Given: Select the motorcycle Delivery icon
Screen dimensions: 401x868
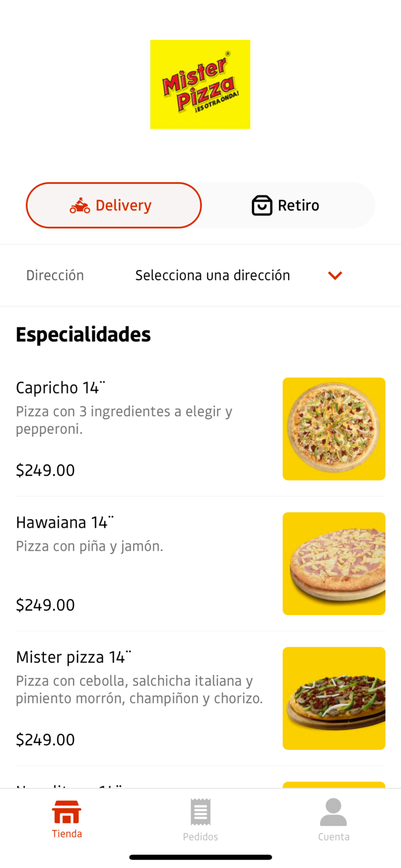Looking at the screenshot, I should pyautogui.click(x=80, y=205).
